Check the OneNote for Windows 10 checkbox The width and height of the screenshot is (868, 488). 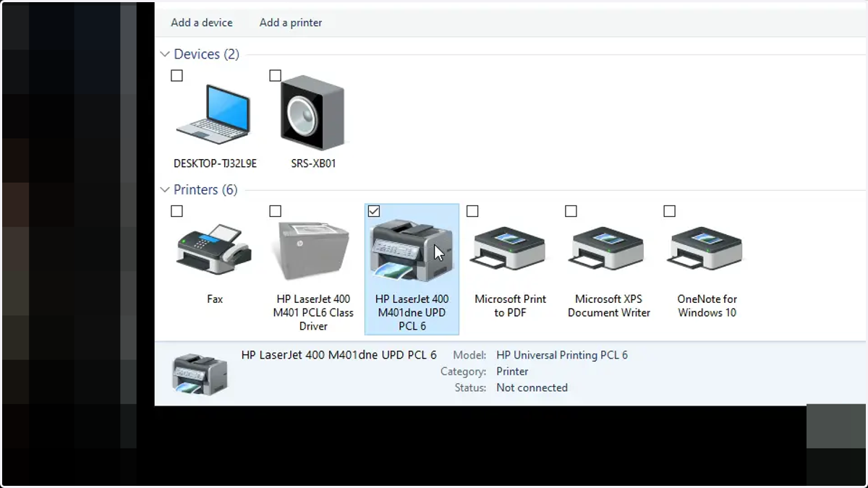tap(669, 211)
